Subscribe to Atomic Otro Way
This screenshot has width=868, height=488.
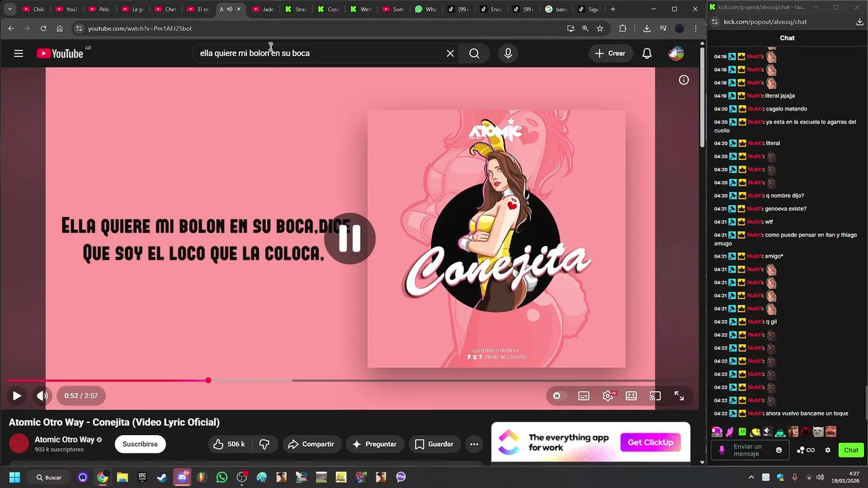pyautogui.click(x=140, y=444)
